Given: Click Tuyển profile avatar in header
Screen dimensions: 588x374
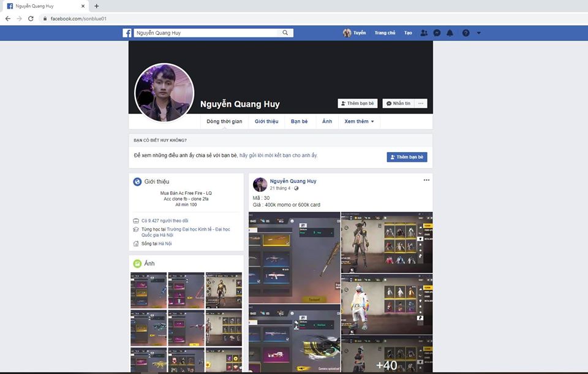Looking at the screenshot, I should 347,33.
